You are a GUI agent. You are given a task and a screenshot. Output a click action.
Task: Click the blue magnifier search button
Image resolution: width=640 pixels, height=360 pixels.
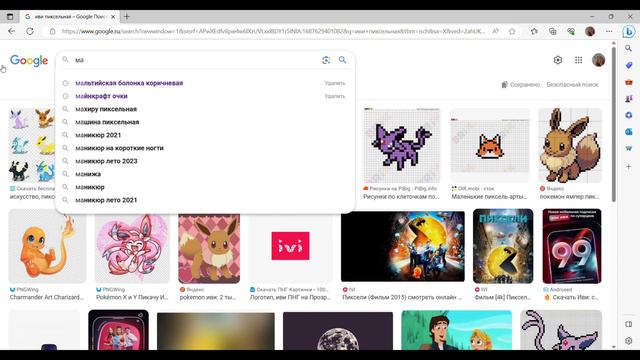[342, 60]
